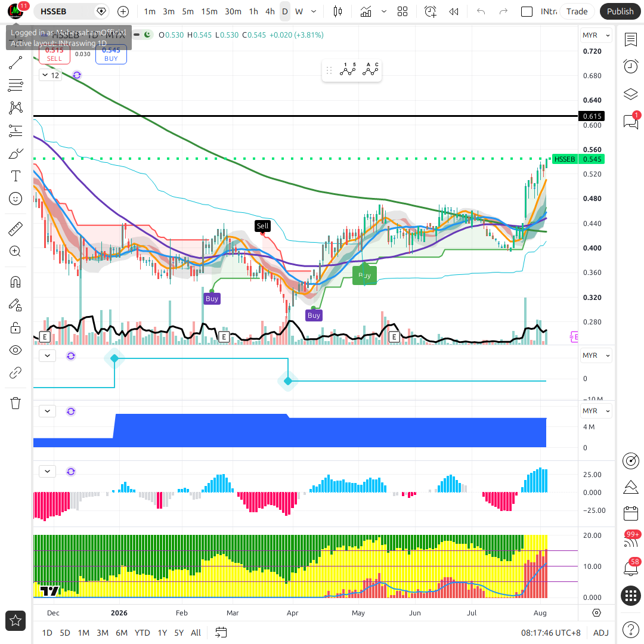Open favorites toolbar star button

point(16,621)
